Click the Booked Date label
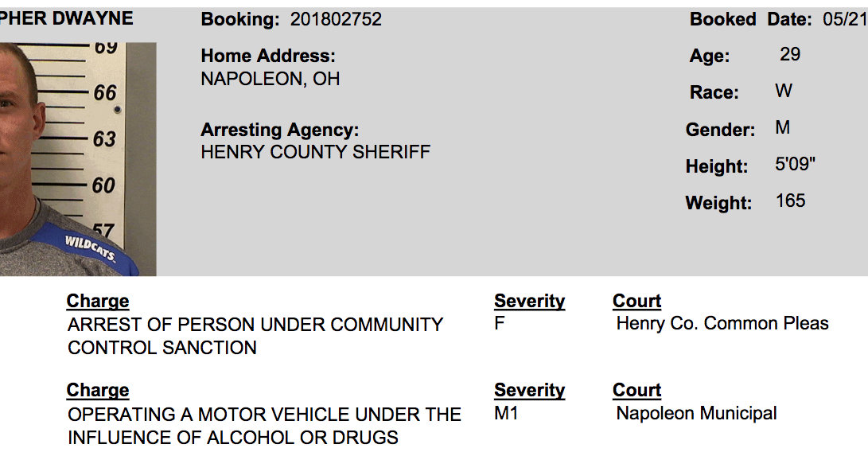 tap(750, 19)
